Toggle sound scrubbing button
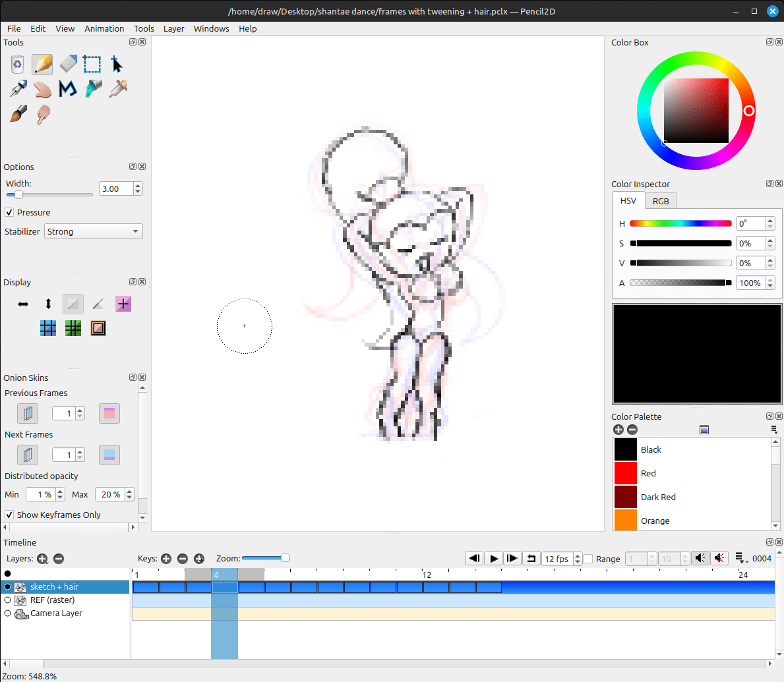Screen dimensions: 784x682 [719, 558]
